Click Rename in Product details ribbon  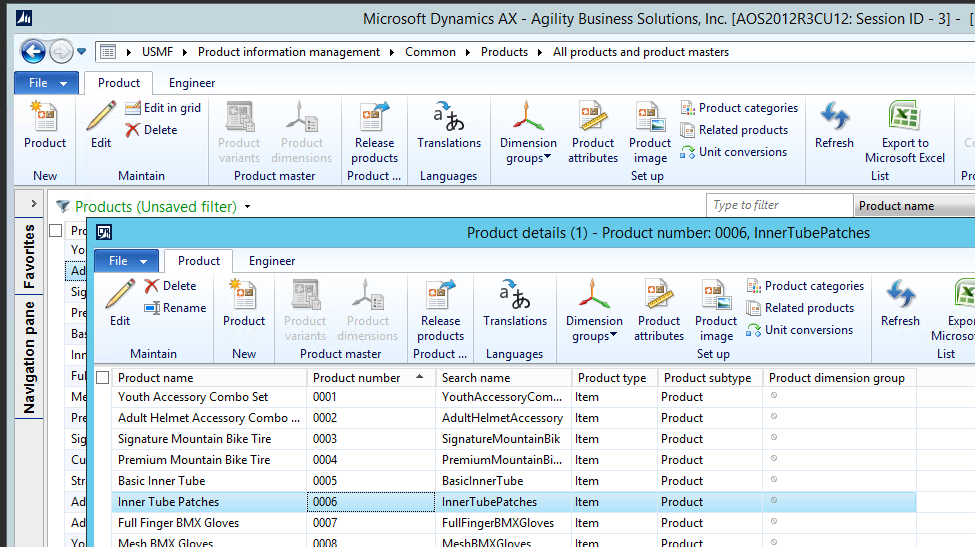pos(175,308)
